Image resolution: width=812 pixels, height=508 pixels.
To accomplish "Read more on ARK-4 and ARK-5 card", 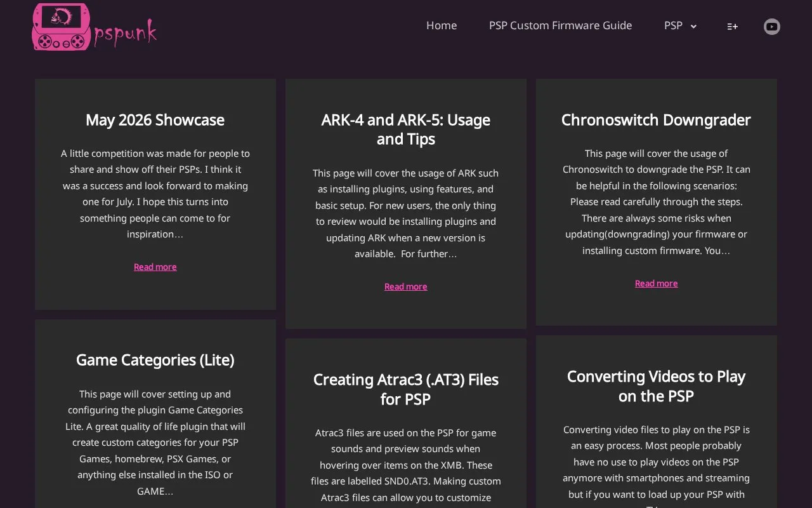I will tap(406, 286).
